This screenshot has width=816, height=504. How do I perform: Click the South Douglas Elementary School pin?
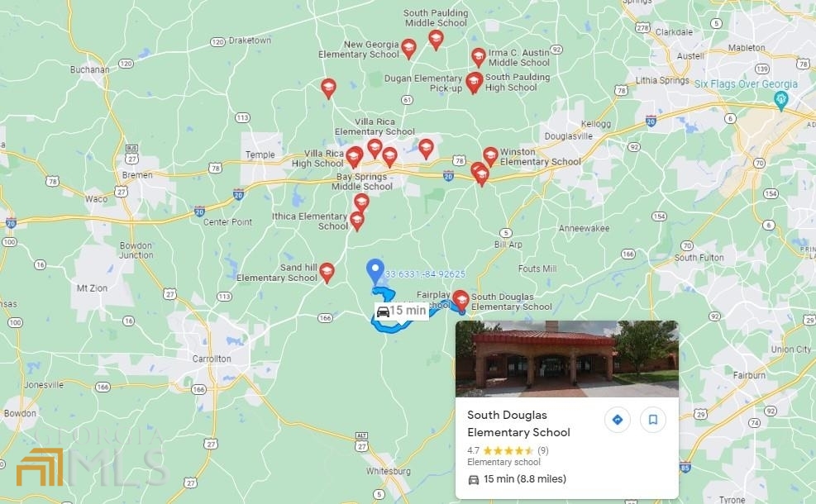(x=460, y=300)
